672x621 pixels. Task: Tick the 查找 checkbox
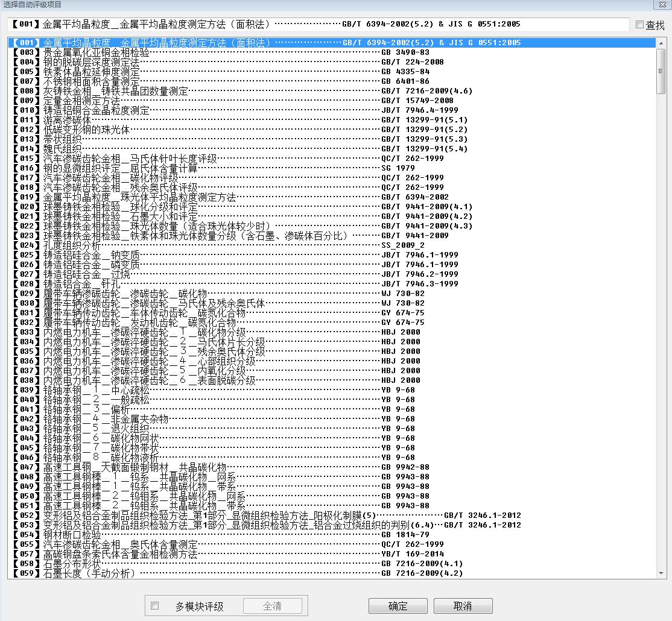[x=639, y=25]
